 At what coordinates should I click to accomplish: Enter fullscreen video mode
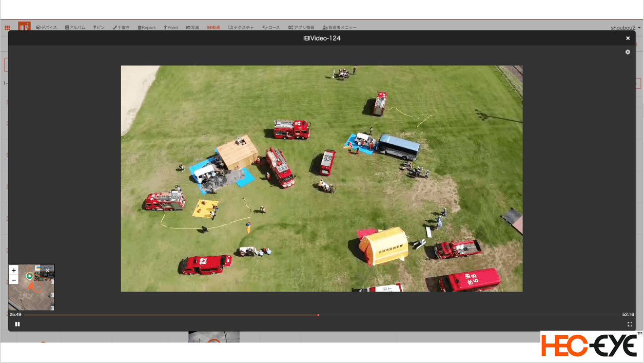[x=630, y=324]
